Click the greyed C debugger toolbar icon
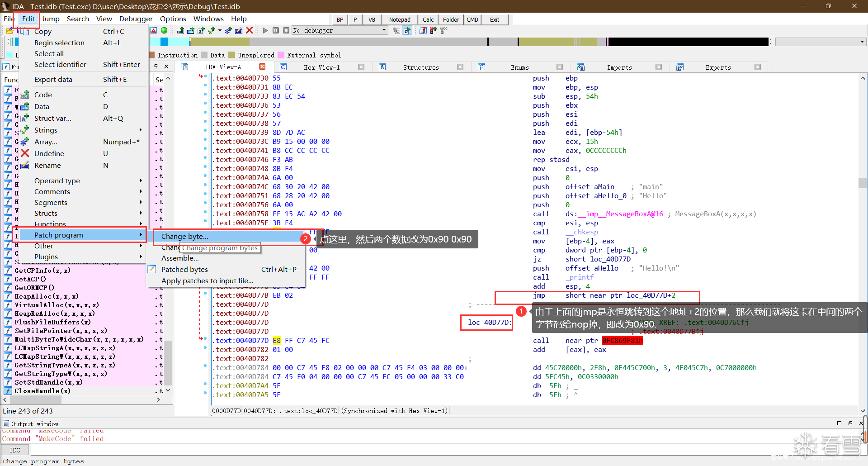Screen dimensions: 868x466 pos(396,30)
